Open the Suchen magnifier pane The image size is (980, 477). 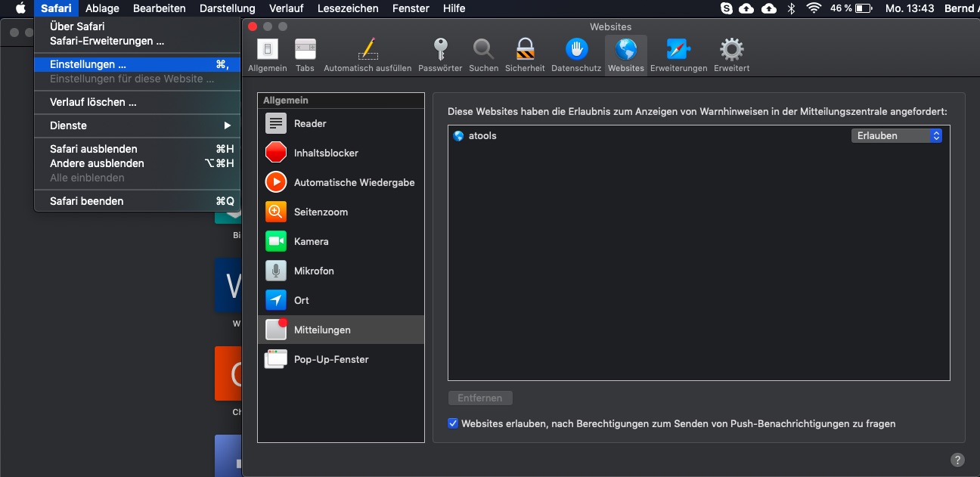pyautogui.click(x=483, y=55)
